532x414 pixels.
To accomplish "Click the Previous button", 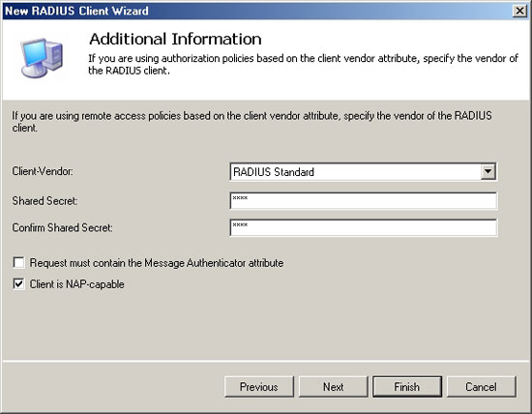I will (x=259, y=387).
